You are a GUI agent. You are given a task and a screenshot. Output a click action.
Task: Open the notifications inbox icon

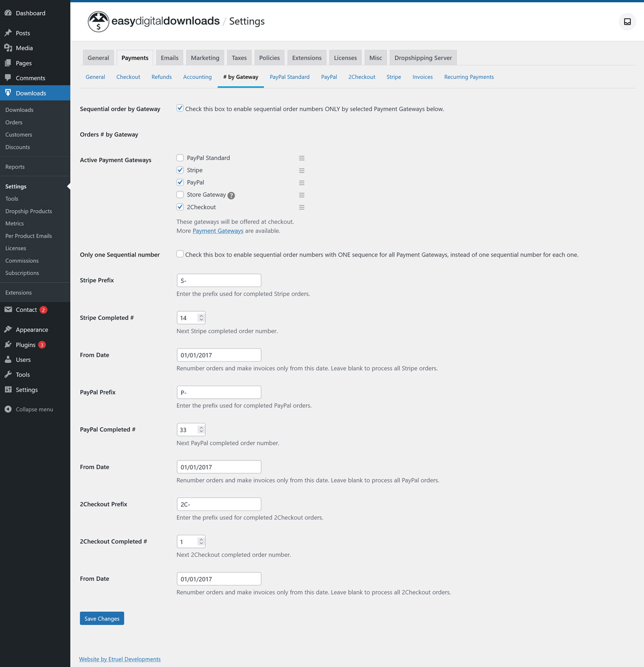click(x=627, y=21)
